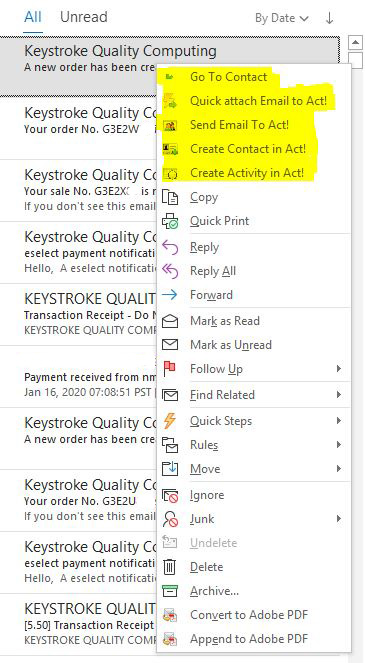
Task: Click the Convert to Adobe PDF icon
Action: tap(170, 615)
